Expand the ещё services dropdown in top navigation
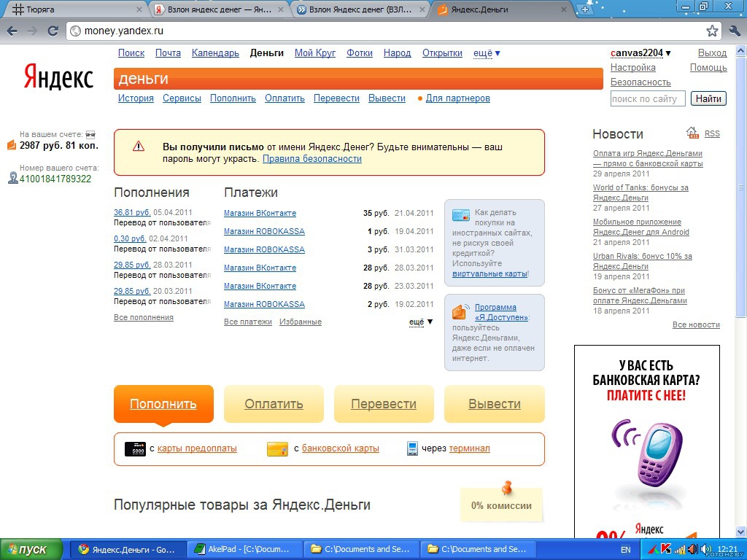The height and width of the screenshot is (560, 747). (x=487, y=52)
